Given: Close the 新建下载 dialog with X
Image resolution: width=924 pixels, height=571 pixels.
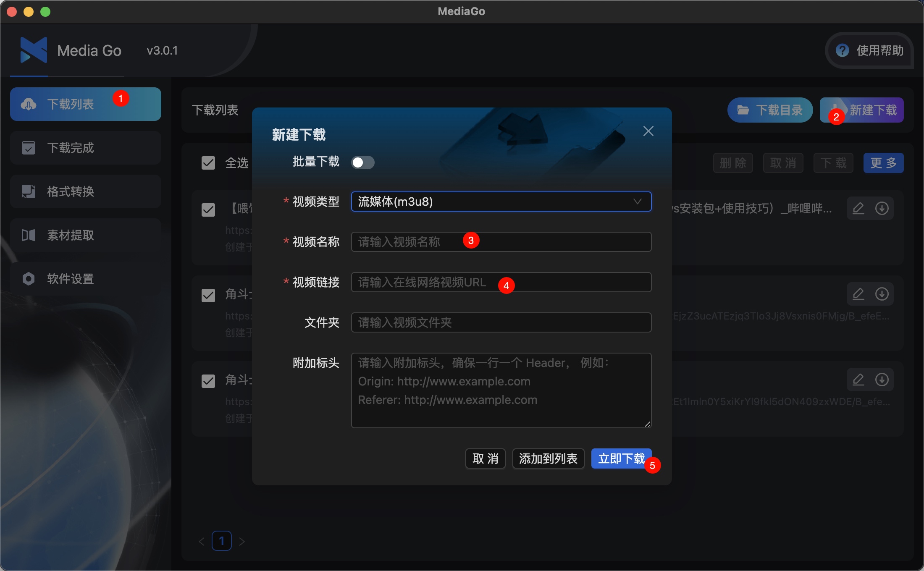Looking at the screenshot, I should [648, 131].
